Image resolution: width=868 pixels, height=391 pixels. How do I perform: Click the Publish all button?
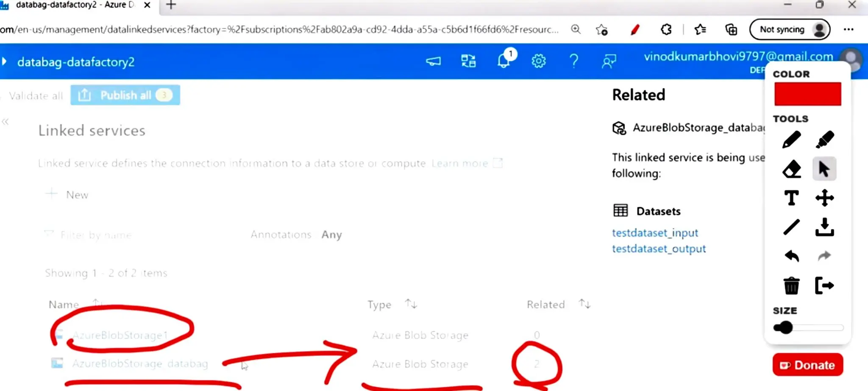point(125,95)
